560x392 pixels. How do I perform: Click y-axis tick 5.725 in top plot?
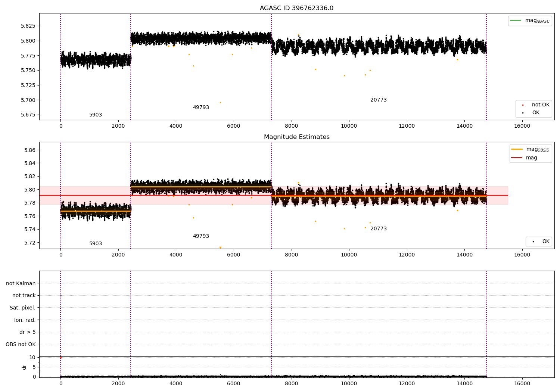[28, 85]
